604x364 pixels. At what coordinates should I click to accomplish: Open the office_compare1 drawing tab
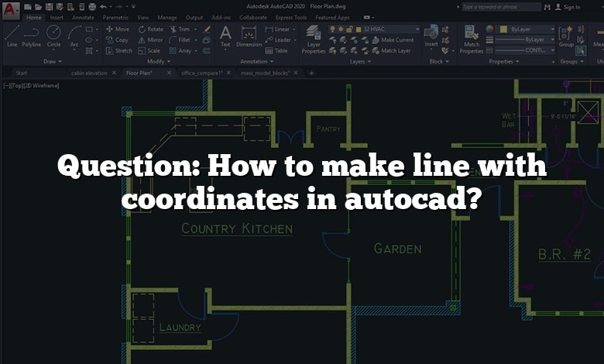point(201,73)
